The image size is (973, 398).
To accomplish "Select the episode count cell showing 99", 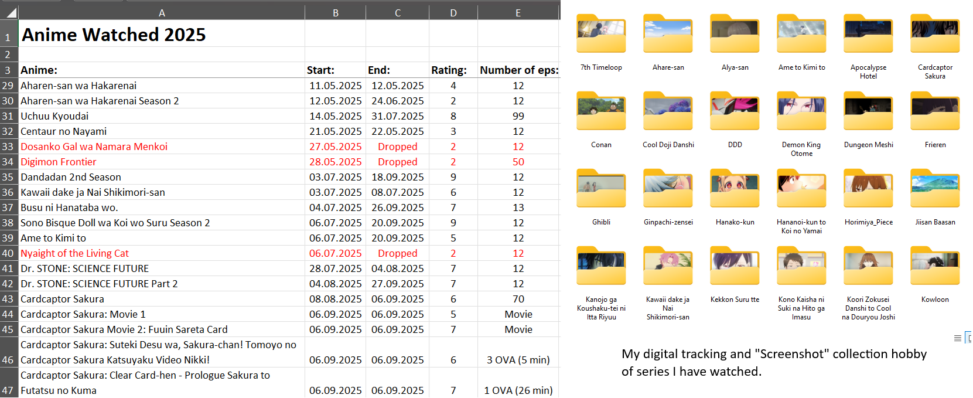I will (x=518, y=116).
